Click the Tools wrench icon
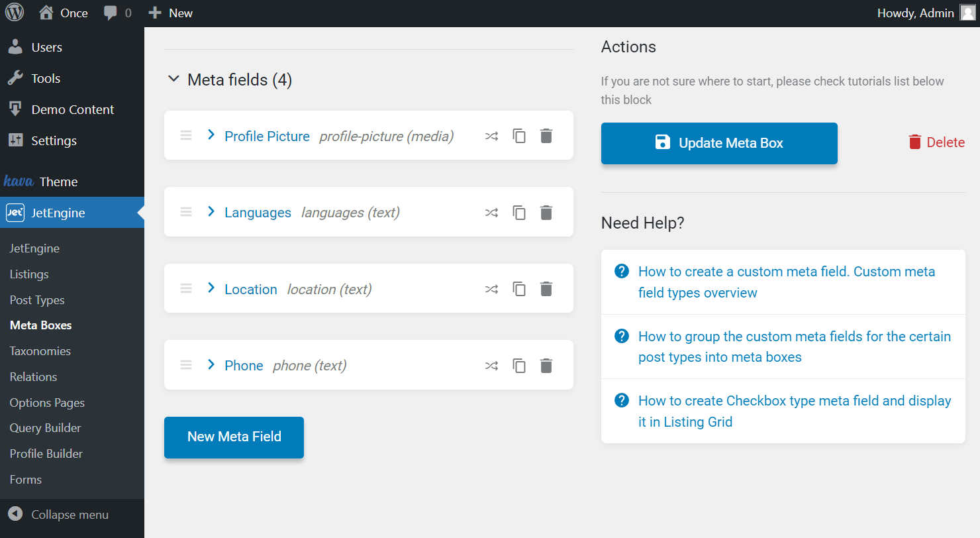 pyautogui.click(x=15, y=78)
